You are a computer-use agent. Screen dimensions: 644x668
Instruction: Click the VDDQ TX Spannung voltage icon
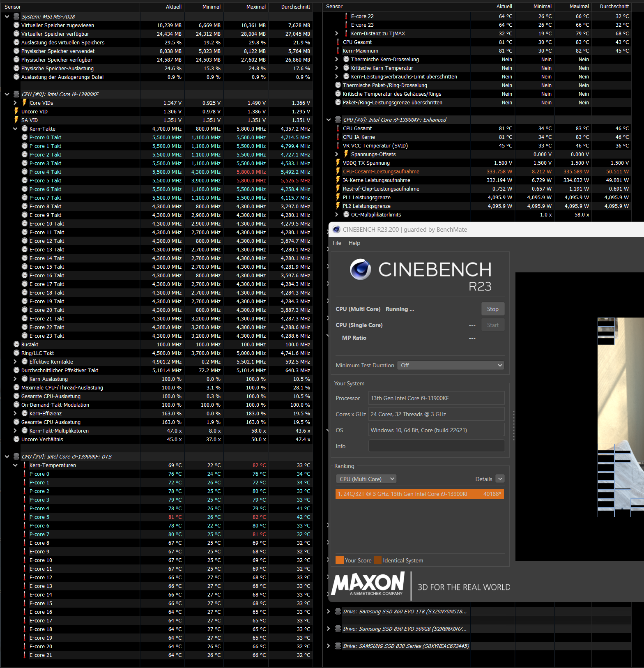pos(338,163)
